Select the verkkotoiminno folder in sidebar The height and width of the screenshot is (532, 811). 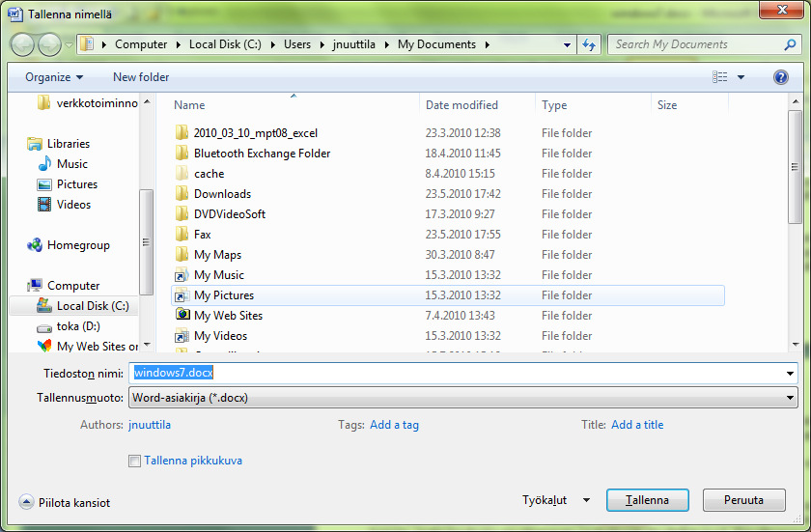coord(88,103)
